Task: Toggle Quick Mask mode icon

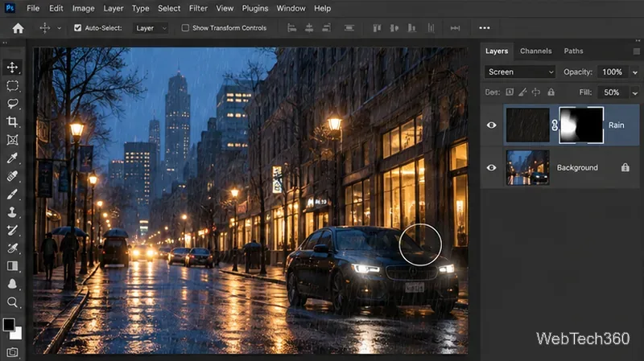Action: click(x=12, y=352)
